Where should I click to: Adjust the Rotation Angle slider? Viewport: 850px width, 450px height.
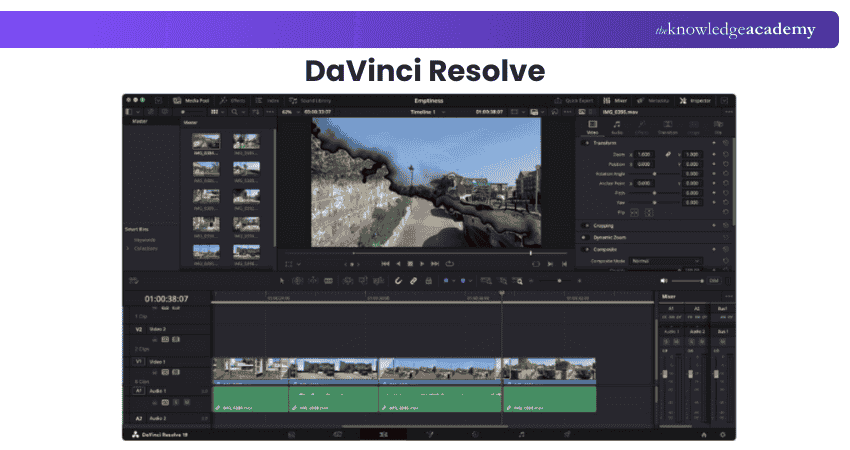(x=655, y=173)
